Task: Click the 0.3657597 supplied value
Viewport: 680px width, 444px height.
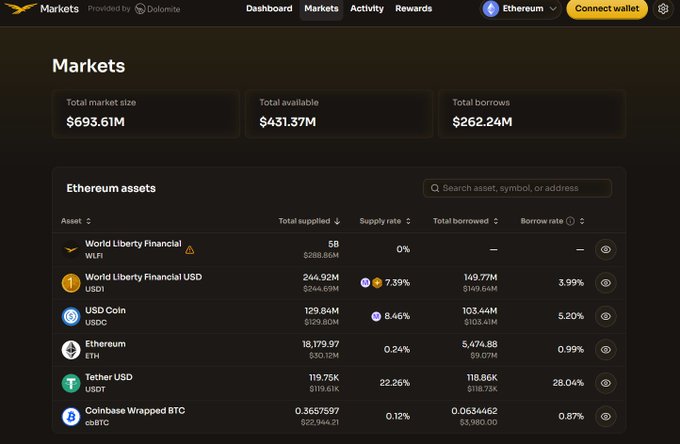Action: 317,411
